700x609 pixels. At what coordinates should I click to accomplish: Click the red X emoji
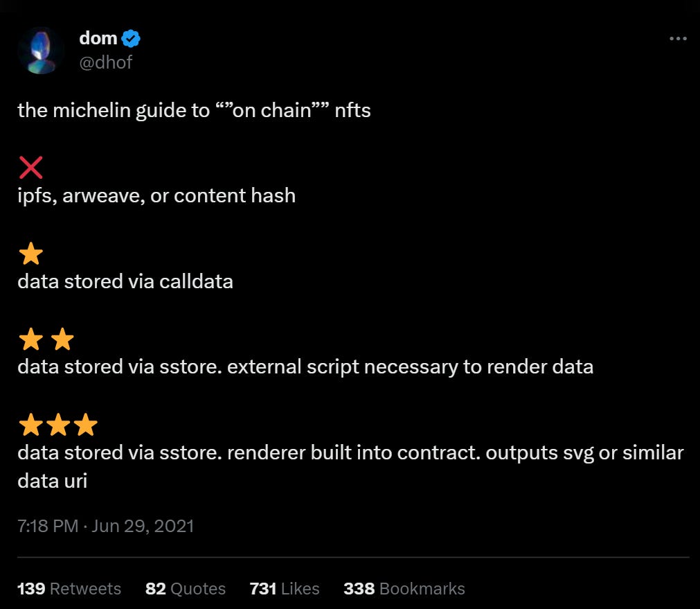(x=31, y=167)
